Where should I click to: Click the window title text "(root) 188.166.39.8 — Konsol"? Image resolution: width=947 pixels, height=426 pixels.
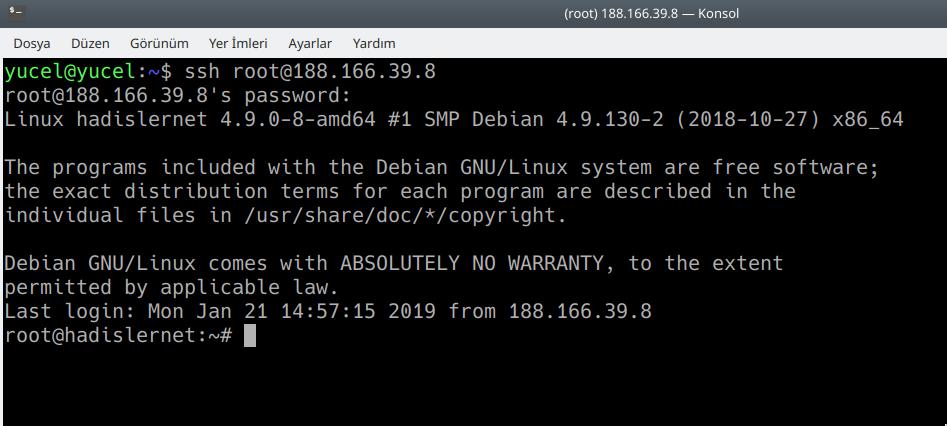664,14
